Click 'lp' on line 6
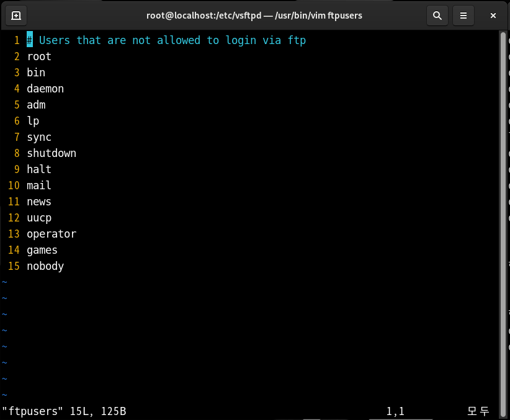The height and width of the screenshot is (420, 510). pos(33,121)
